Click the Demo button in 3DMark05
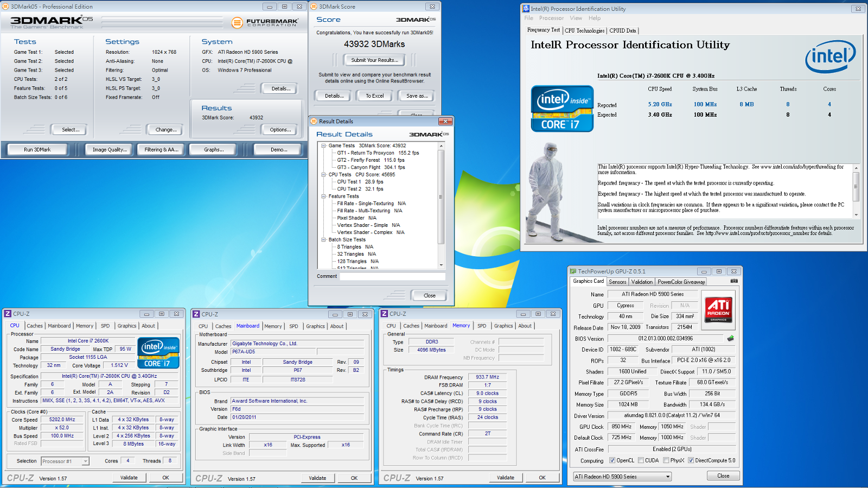The image size is (868, 488). tap(278, 149)
